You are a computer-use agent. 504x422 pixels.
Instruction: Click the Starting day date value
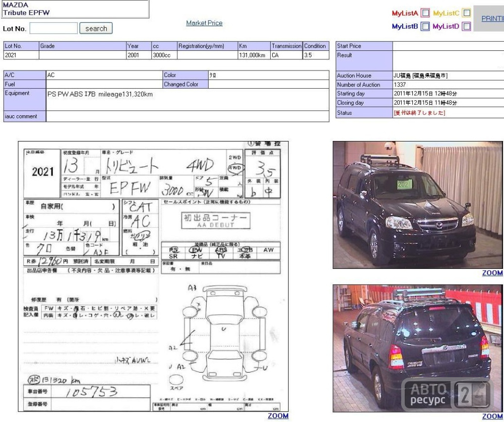coord(425,94)
